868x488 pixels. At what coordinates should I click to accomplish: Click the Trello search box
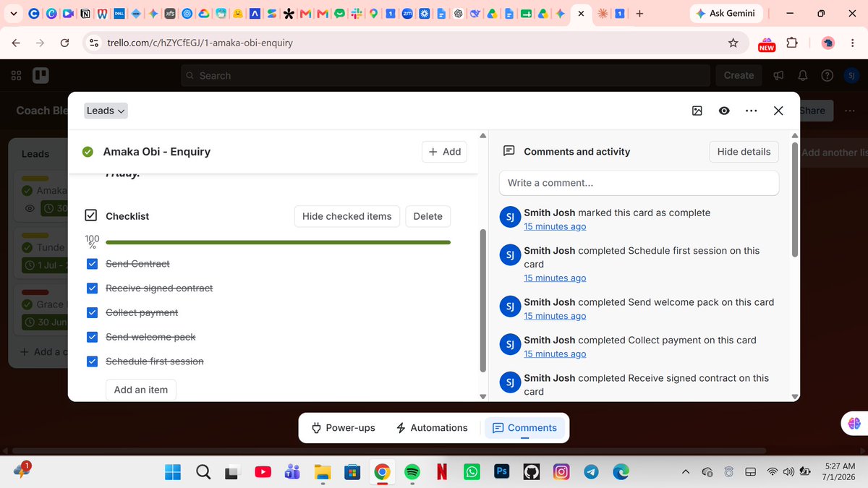pyautogui.click(x=446, y=75)
